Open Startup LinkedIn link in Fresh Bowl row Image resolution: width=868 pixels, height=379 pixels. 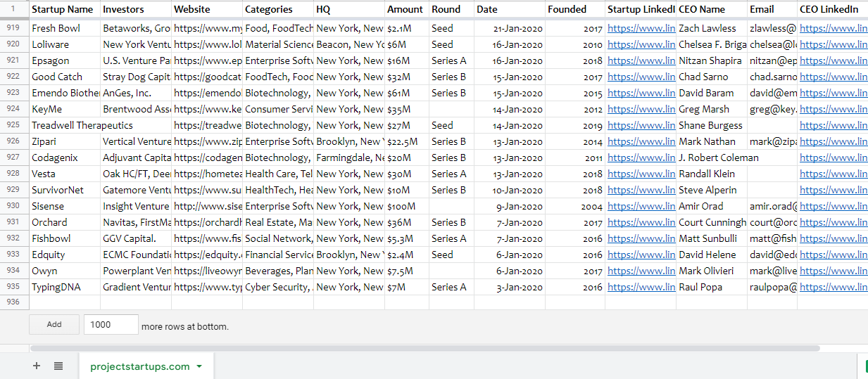[641, 28]
